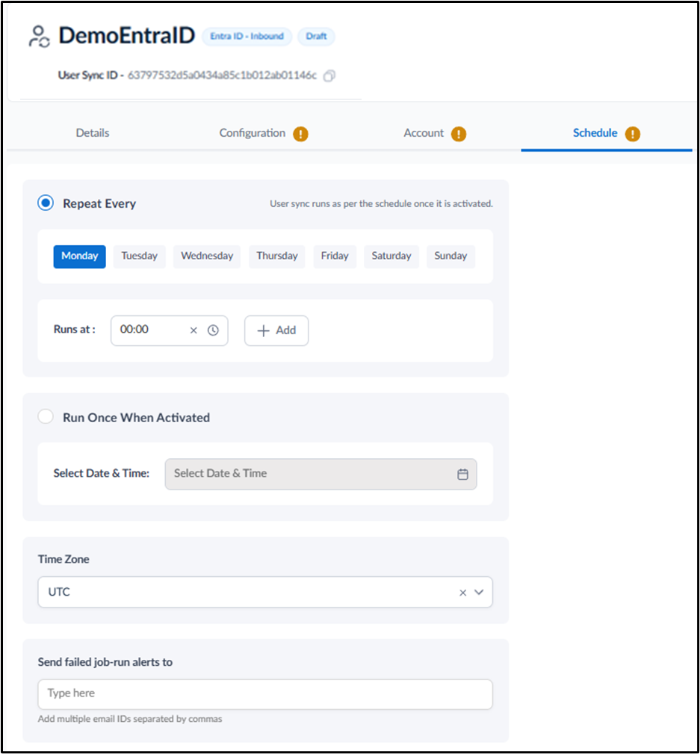Image resolution: width=700 pixels, height=754 pixels.
Task: Open the calendar date picker icon
Action: (x=462, y=474)
